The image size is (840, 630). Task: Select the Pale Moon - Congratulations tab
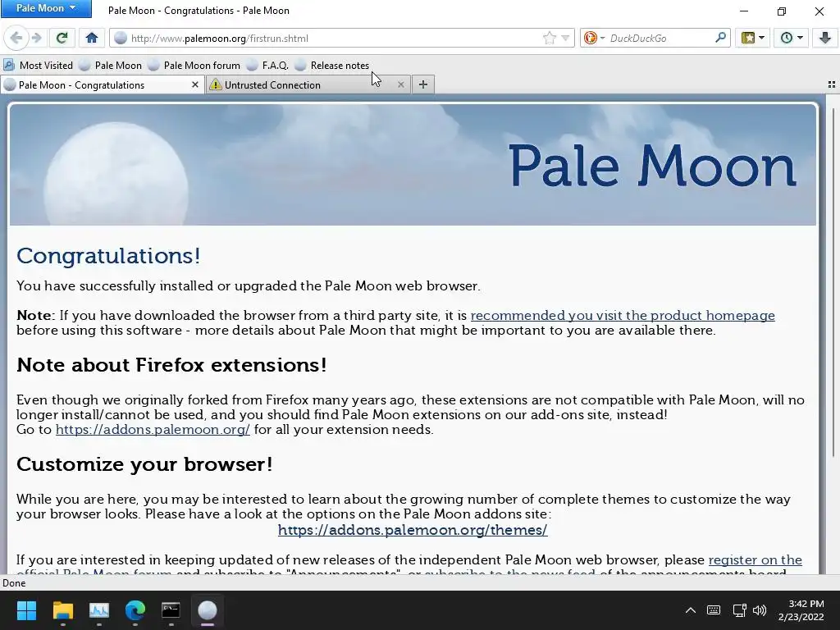click(102, 84)
